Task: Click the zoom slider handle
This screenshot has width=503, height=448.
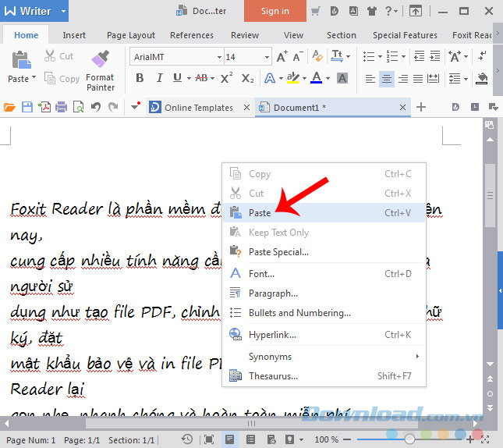Action: click(409, 439)
